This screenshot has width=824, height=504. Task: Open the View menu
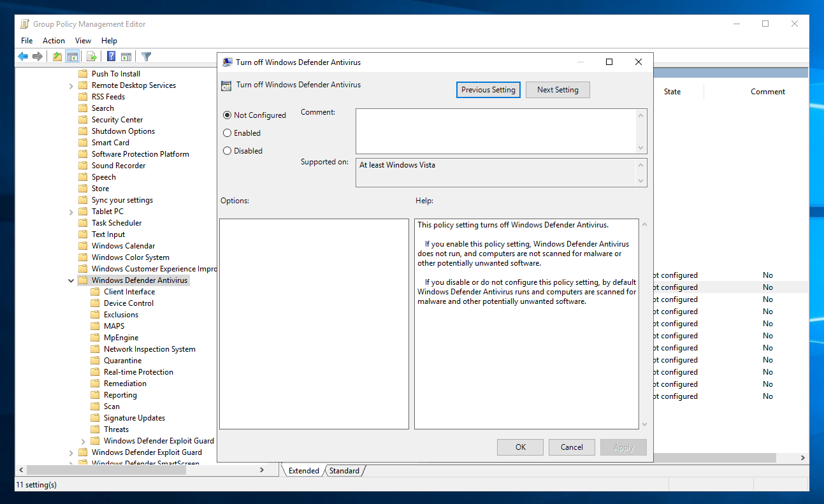[x=83, y=41]
